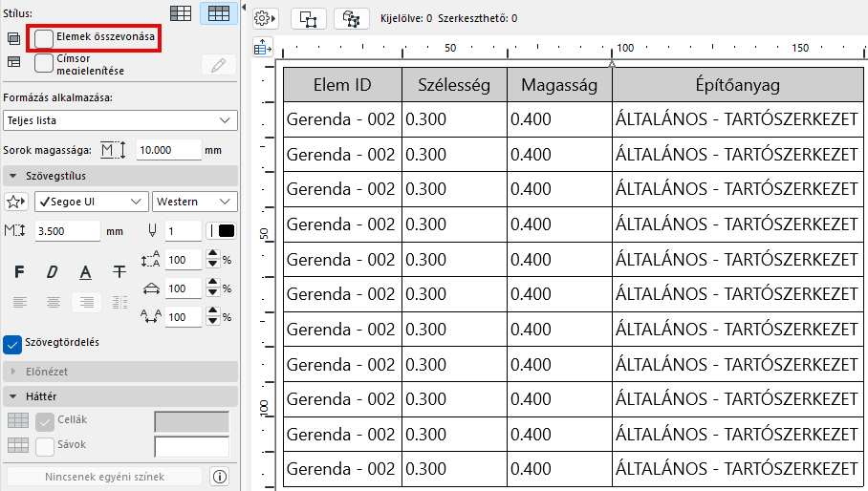Select the first table style icon

tap(181, 13)
